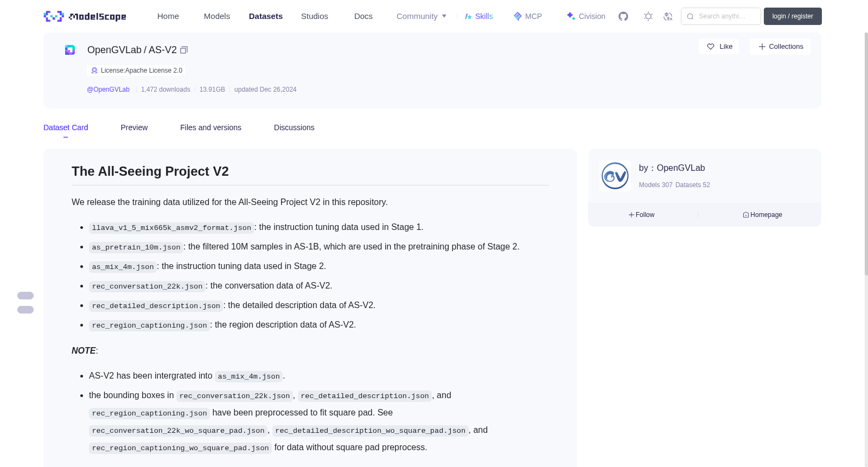
Task: Click 'by : OpenGVLab' in the sidebar card
Action: 672,168
